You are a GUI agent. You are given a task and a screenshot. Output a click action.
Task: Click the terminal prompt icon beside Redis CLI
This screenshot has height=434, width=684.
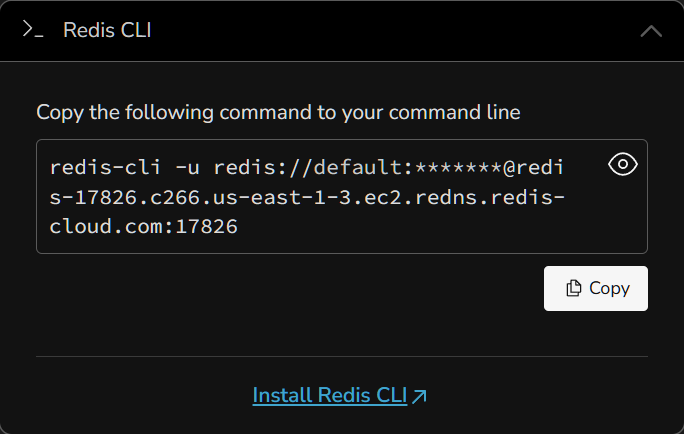(x=33, y=29)
